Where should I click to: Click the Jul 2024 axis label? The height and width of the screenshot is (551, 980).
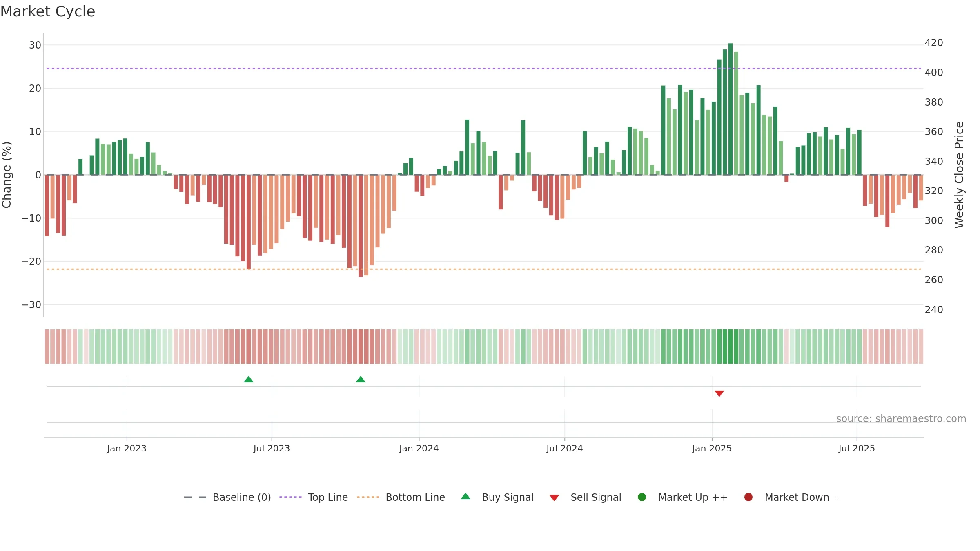(565, 449)
